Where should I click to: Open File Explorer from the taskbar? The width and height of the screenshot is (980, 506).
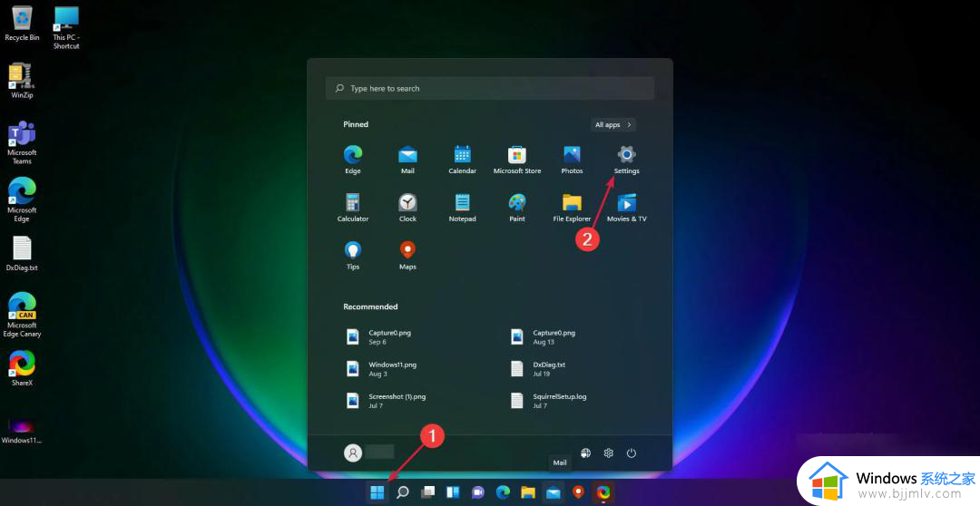pos(528,493)
